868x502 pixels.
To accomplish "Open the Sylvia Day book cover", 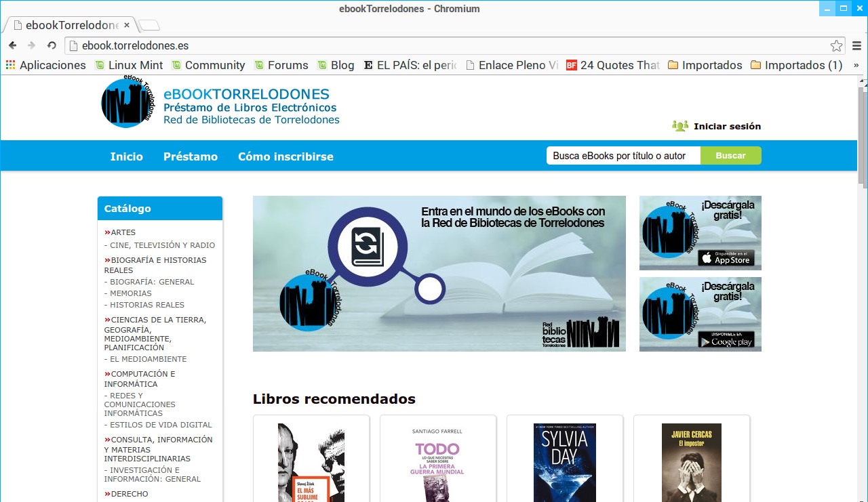I will [565, 463].
